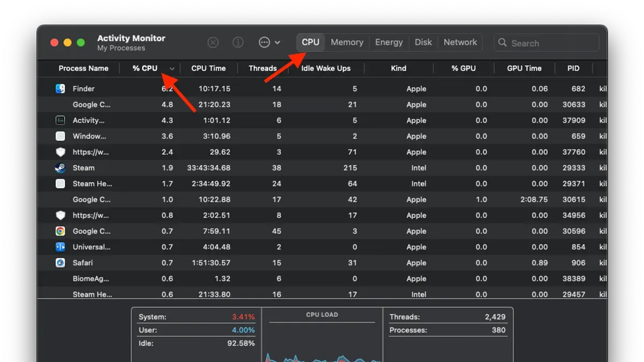Image resolution: width=644 pixels, height=362 pixels.
Task: Click the My Processes subtitle
Action: [121, 48]
